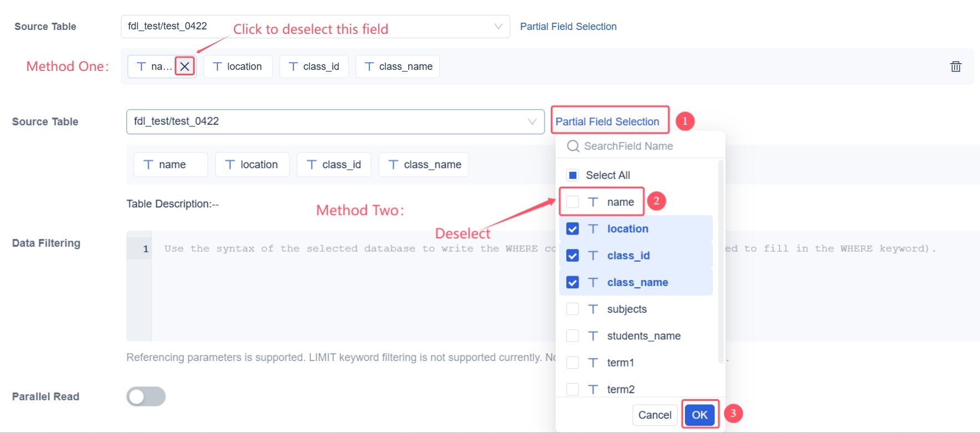
Task: Select the upper 'location' field chip
Action: click(x=238, y=67)
